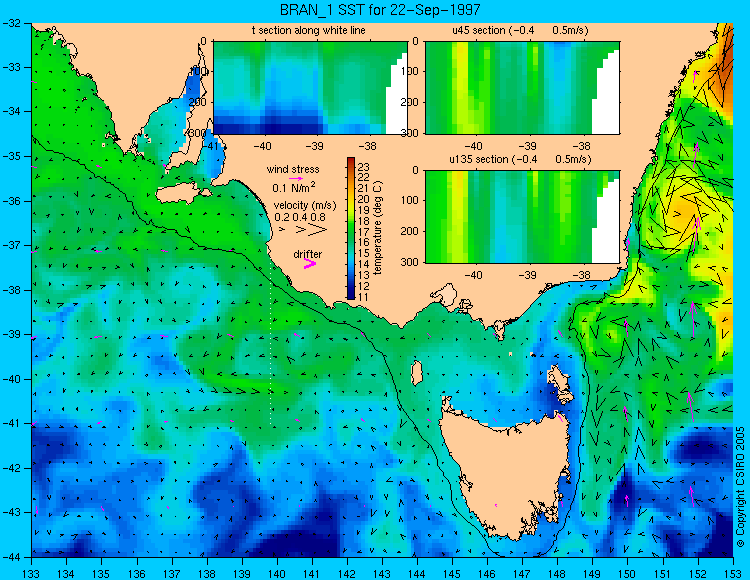The width and height of the screenshot is (750, 580).
Task: Open the u135 section inset plot
Action: (x=523, y=217)
